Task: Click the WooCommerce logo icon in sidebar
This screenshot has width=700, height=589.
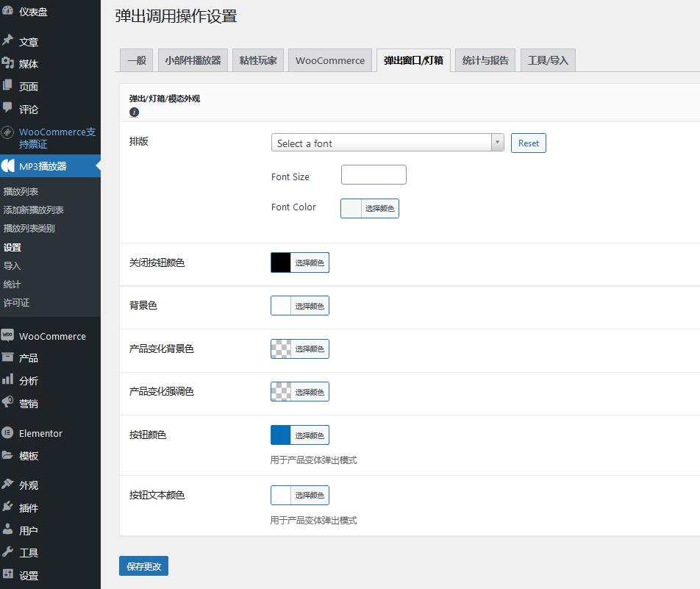Action: pyautogui.click(x=7, y=335)
